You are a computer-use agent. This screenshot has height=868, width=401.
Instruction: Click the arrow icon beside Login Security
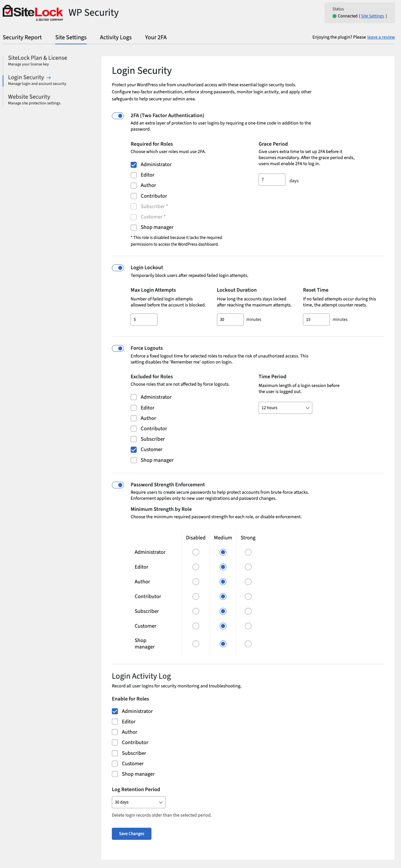pyautogui.click(x=49, y=78)
